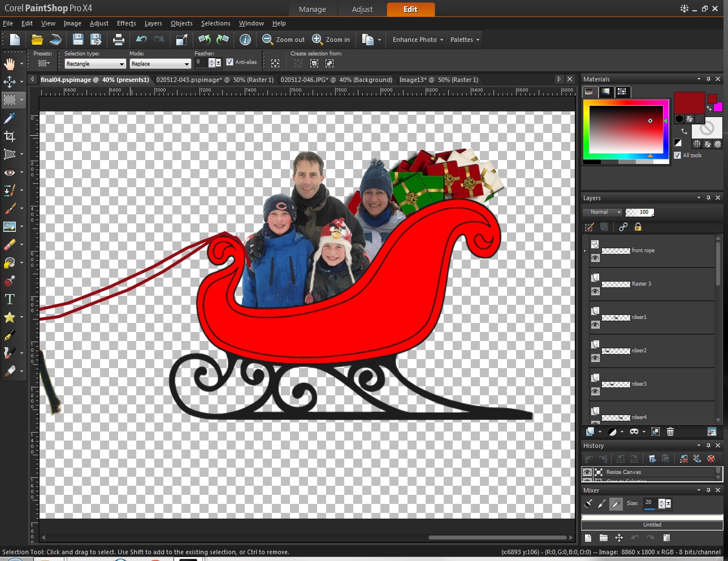Click the Zoom out button
The height and width of the screenshot is (561, 728).
click(x=284, y=40)
